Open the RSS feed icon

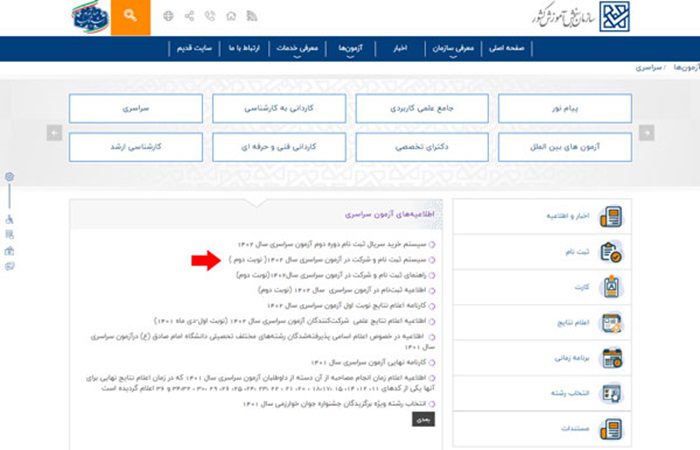252,16
